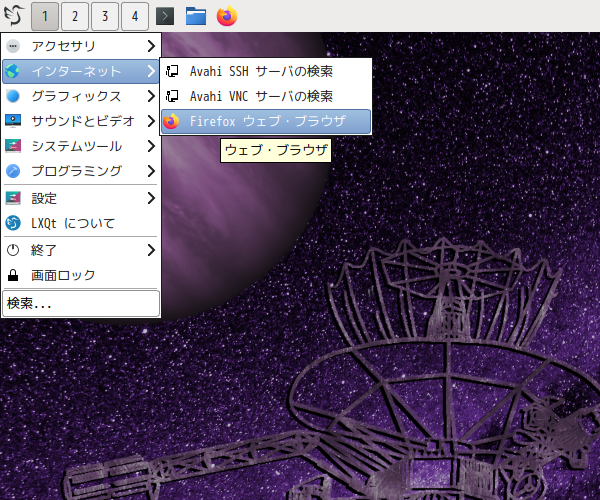Launch Firefox ウェブ・ブラウザ from submenu
The height and width of the screenshot is (500, 600).
click(x=266, y=121)
